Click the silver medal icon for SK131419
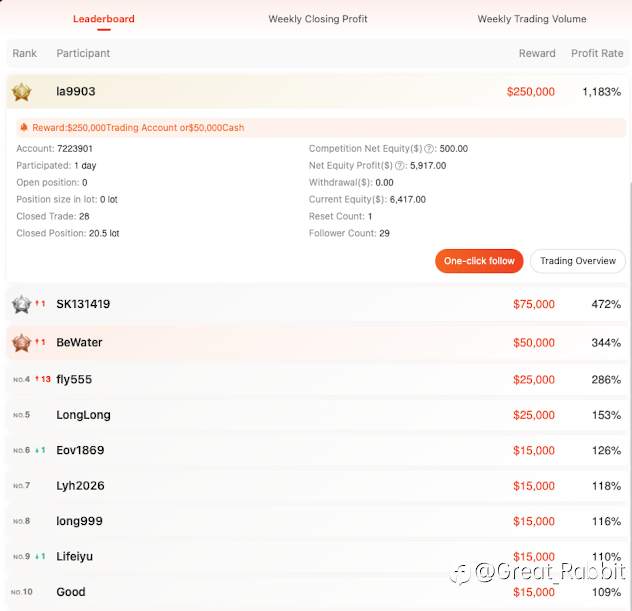Viewport: 632px width, 611px height. (21, 304)
